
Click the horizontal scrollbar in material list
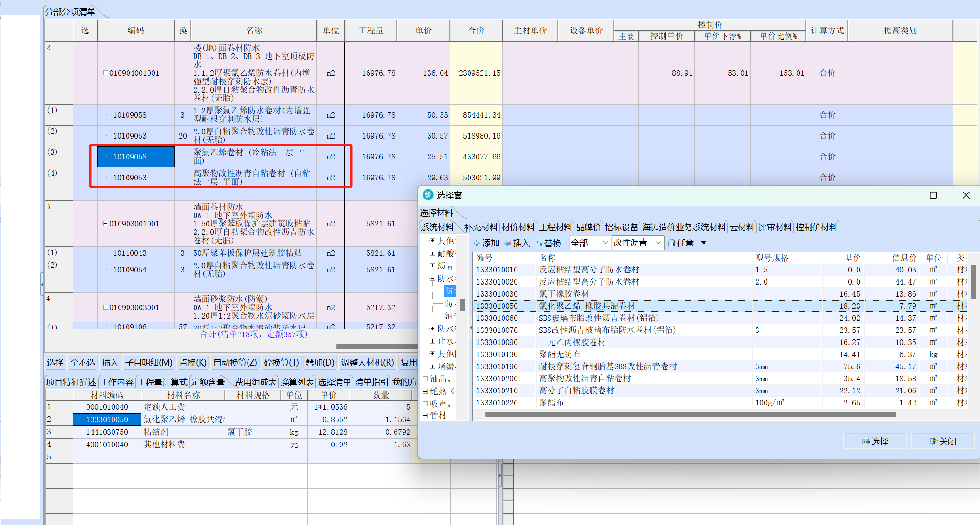[x=690, y=414]
